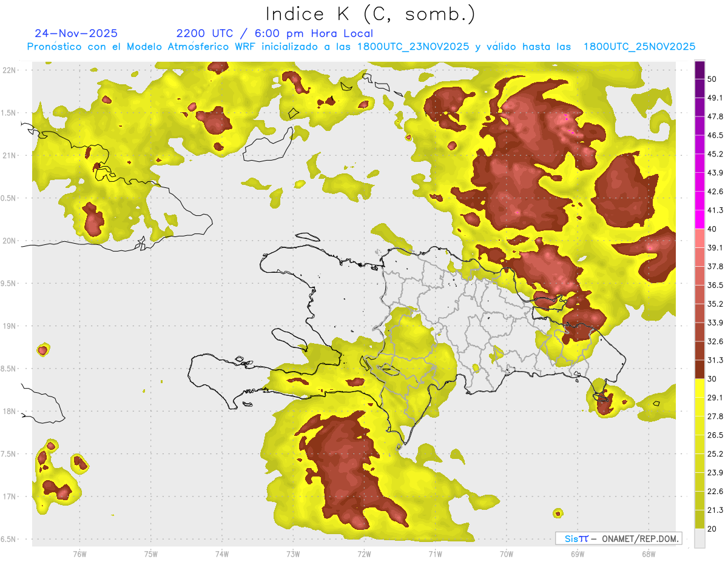The height and width of the screenshot is (562, 728).
Task: Click the longitude axis label "76W"
Action: click(x=79, y=554)
